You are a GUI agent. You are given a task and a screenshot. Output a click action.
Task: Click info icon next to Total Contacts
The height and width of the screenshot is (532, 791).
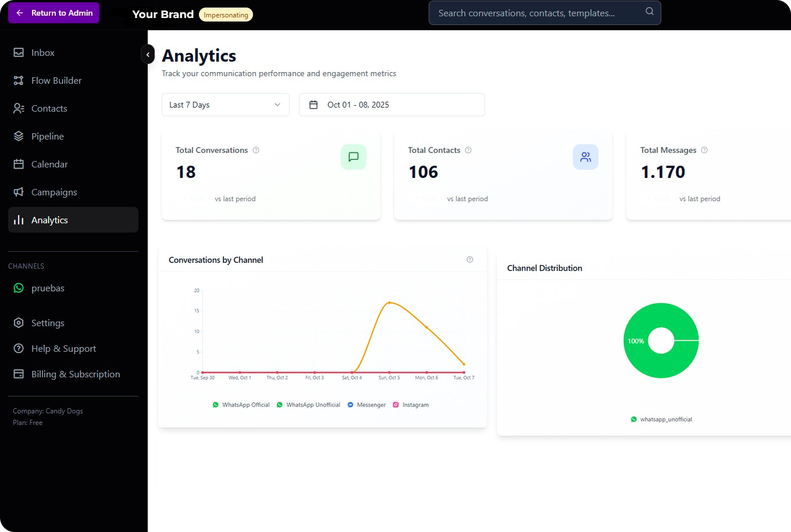tap(468, 150)
